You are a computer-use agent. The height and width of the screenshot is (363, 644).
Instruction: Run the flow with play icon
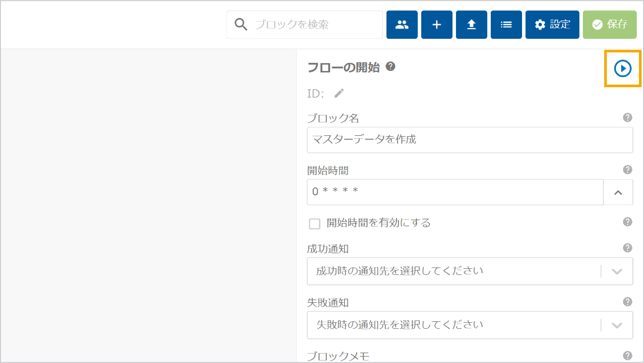coord(623,68)
